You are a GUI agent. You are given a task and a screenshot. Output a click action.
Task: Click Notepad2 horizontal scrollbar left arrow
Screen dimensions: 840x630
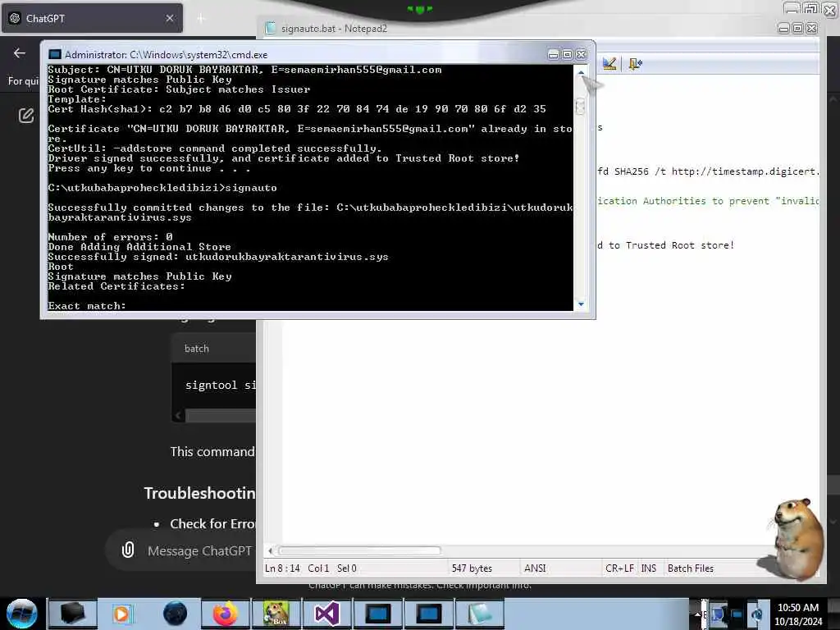pos(270,550)
